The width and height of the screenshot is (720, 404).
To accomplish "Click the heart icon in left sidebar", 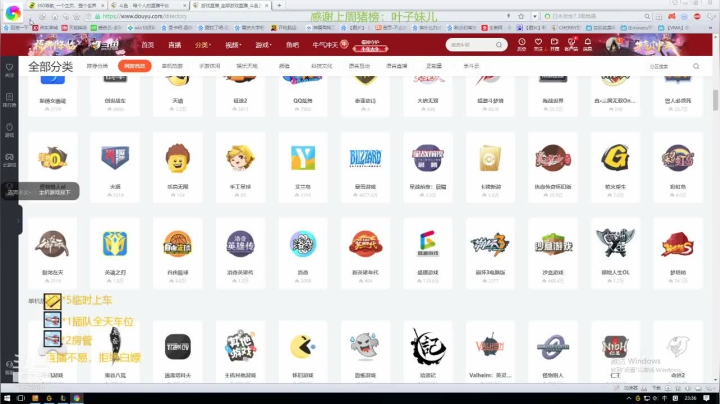I will 9,69.
